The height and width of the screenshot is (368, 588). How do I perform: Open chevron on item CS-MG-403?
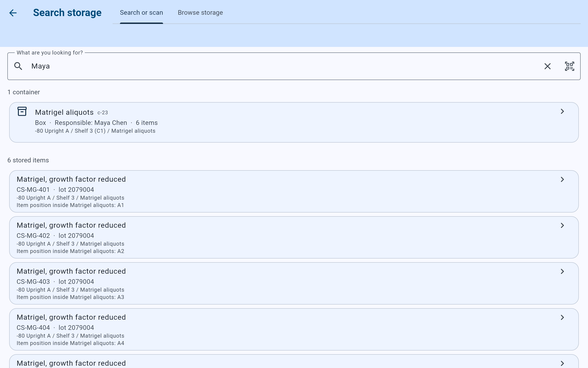point(562,271)
